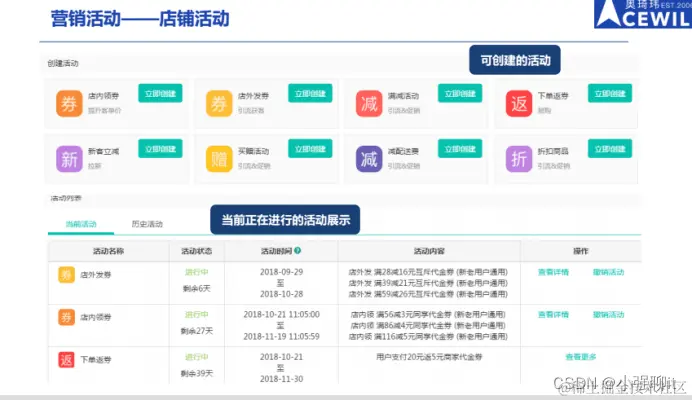Image resolution: width=692 pixels, height=401 pixels.
Task: Click the 2018-10-21 11:05:00 start time
Action: [282, 314]
